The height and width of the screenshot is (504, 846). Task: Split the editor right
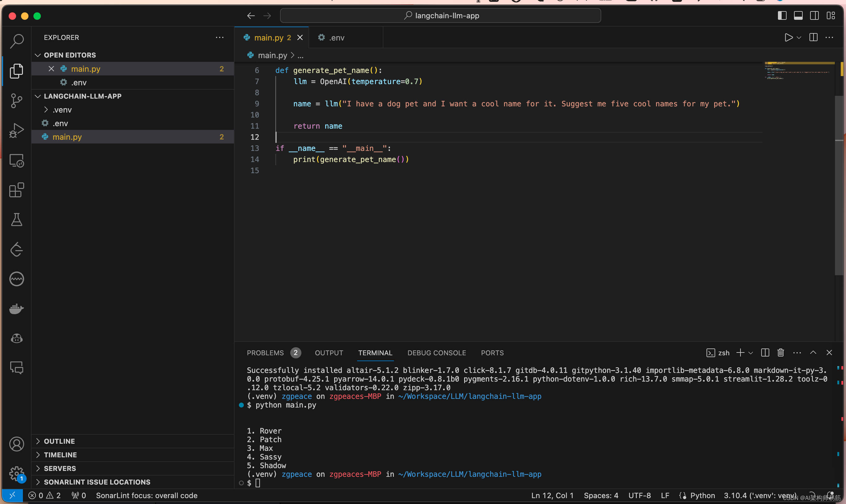814,37
